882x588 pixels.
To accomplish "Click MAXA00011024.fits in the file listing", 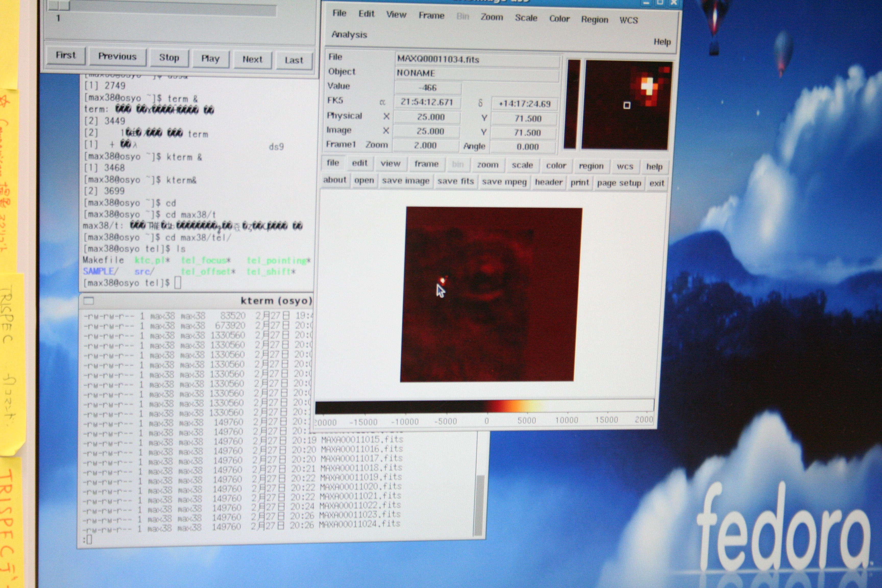I will point(360,524).
